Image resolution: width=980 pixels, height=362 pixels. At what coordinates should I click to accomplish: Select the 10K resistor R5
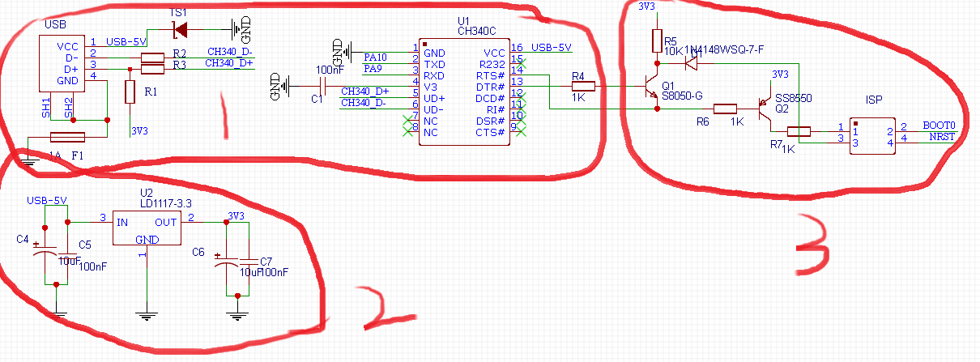click(657, 41)
